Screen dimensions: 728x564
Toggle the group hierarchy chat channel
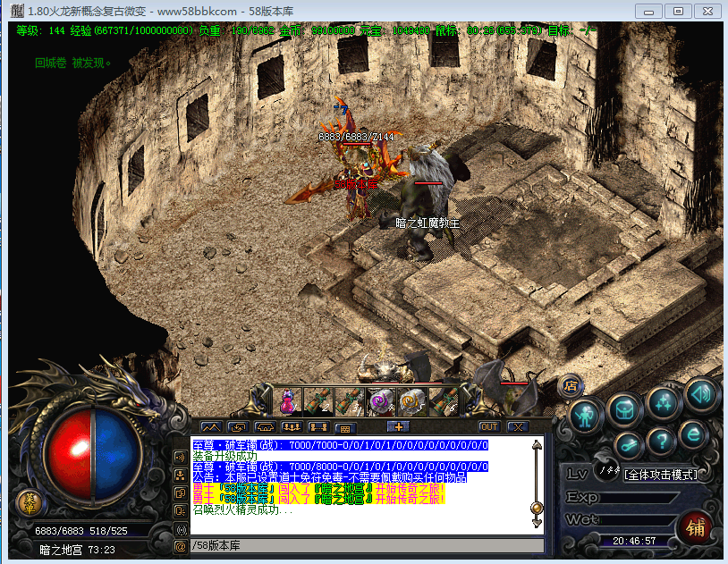tap(180, 476)
